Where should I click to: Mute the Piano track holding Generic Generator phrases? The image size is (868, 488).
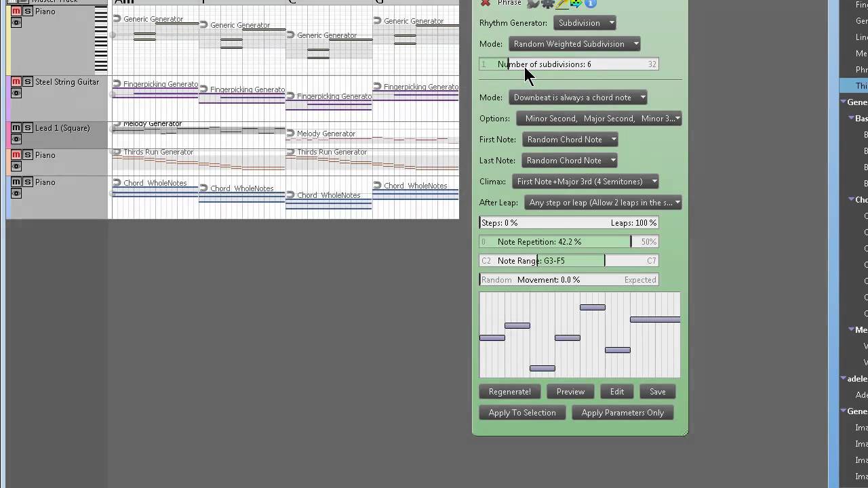(16, 12)
